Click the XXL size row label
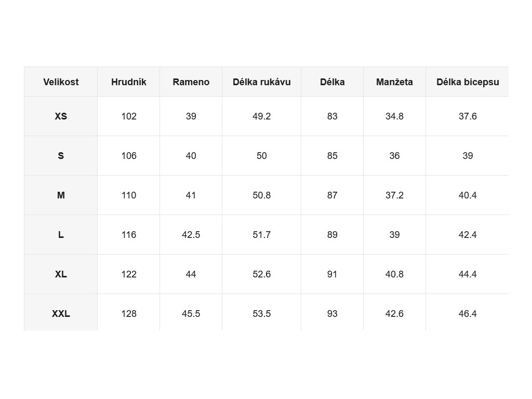This screenshot has height=399, width=532. point(61,312)
